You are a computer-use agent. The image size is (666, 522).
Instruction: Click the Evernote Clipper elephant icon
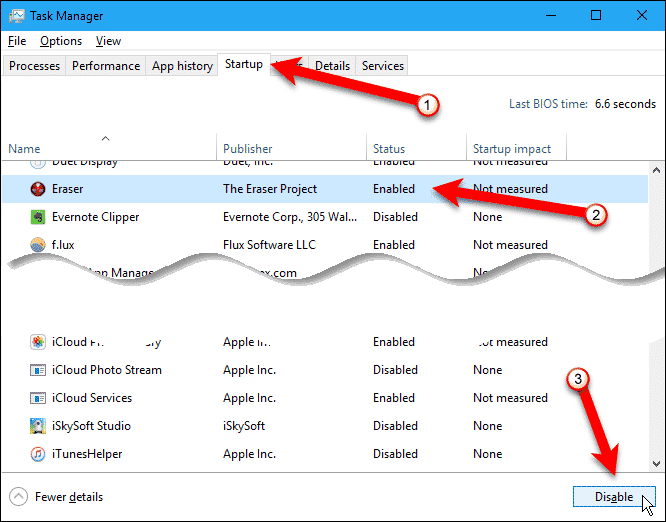pos(38,217)
